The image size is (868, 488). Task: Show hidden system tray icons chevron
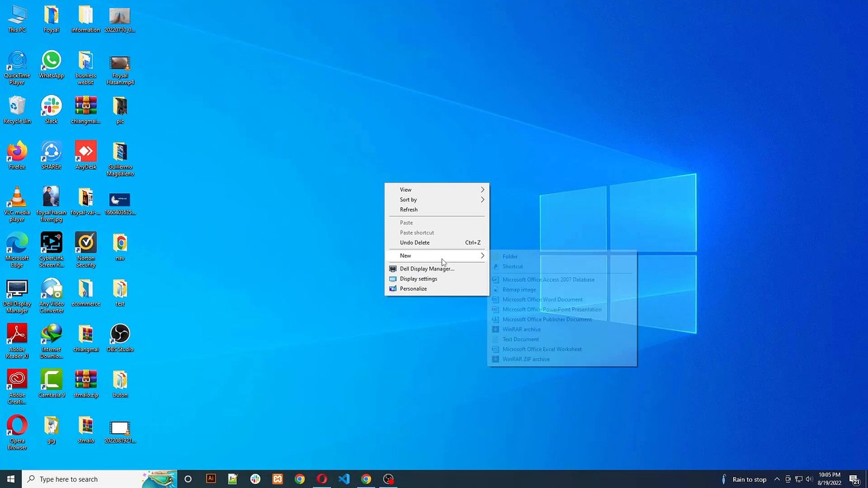(776, 479)
